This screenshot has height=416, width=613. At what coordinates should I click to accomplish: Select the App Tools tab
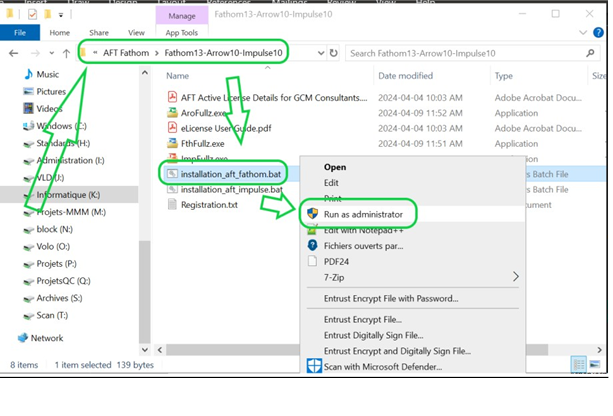181,33
